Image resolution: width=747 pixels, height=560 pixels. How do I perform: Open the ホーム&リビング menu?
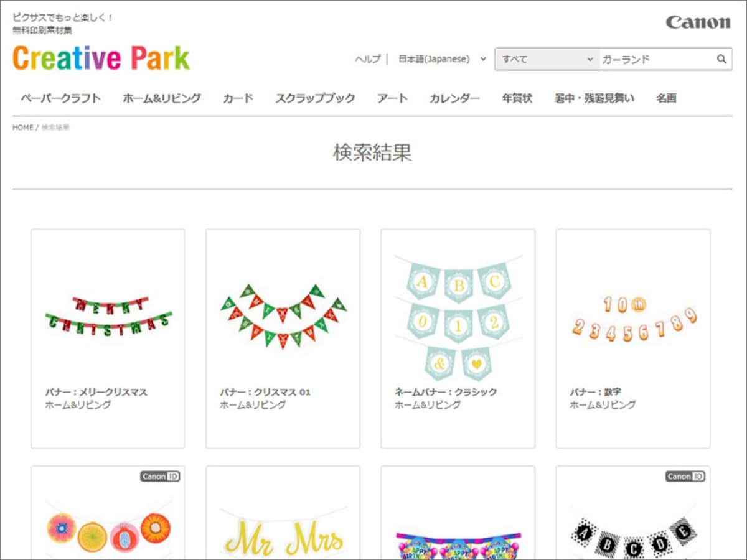pos(162,98)
